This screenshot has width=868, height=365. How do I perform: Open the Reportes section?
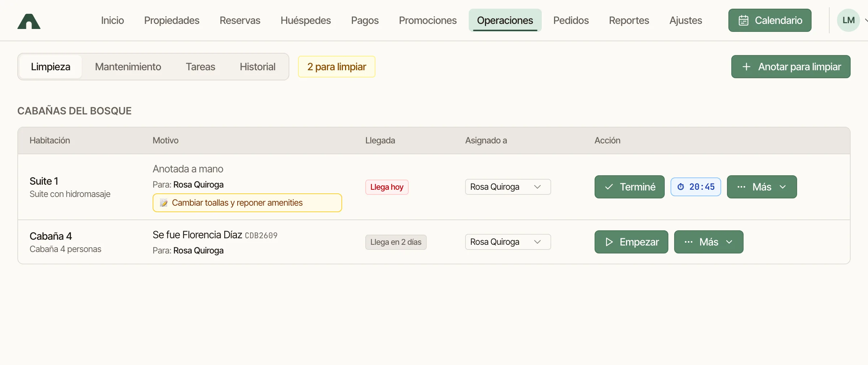[629, 20]
